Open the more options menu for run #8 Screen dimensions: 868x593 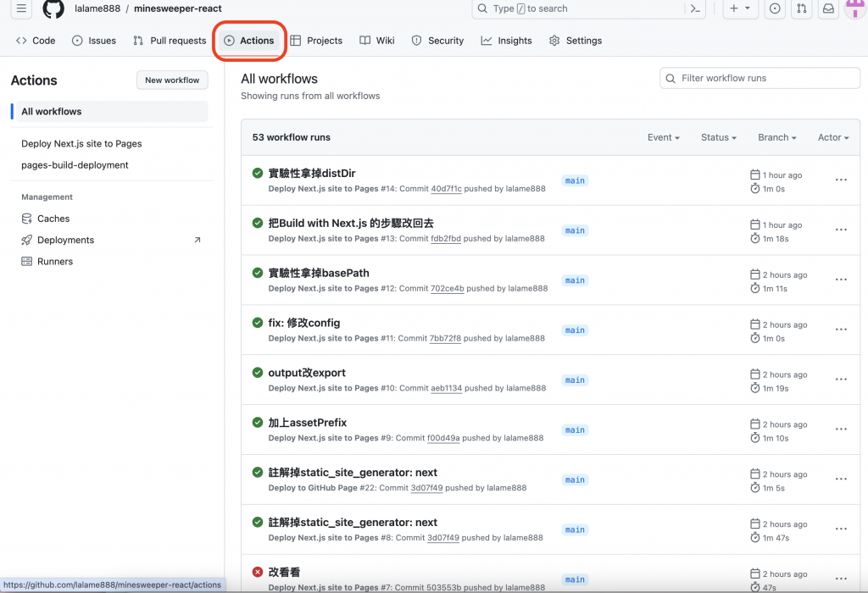tap(841, 529)
